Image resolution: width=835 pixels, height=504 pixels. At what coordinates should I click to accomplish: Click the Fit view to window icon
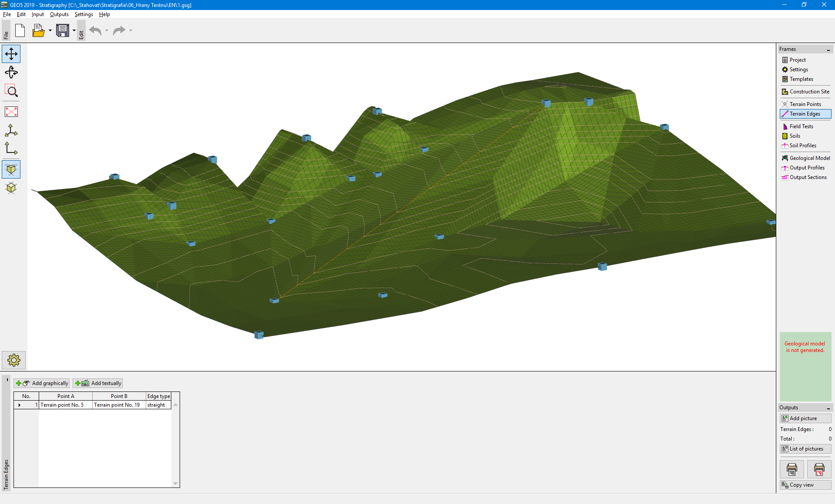pyautogui.click(x=11, y=112)
